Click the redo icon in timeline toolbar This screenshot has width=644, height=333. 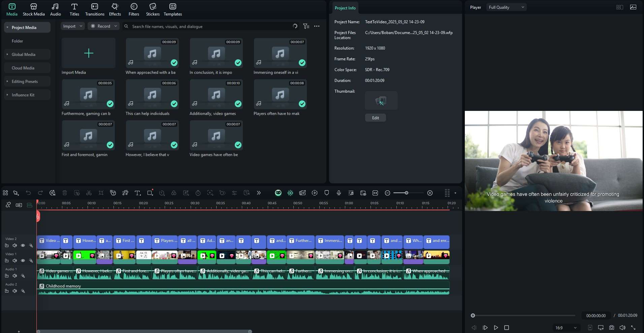pos(40,193)
